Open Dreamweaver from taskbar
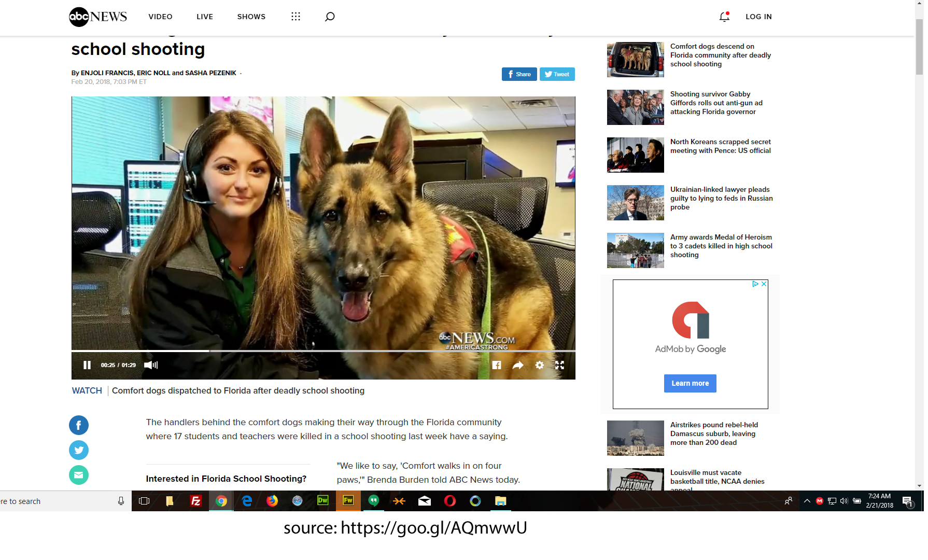 [322, 501]
